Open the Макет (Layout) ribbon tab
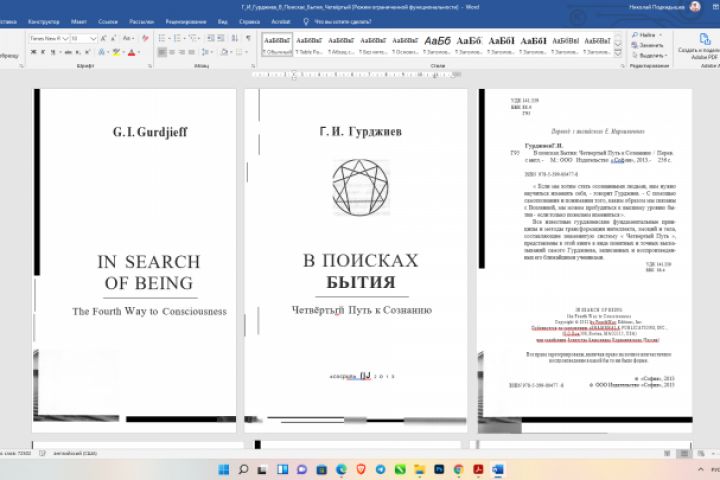 (x=79, y=22)
